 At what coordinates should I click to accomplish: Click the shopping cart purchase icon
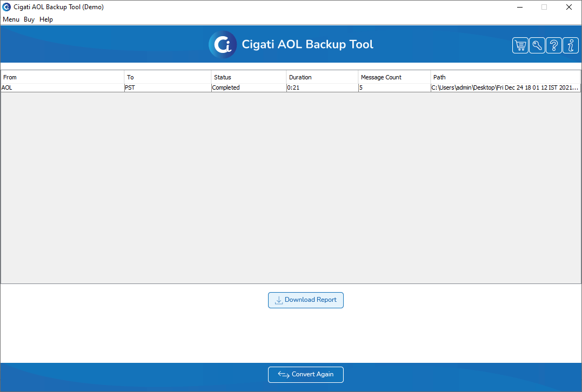[520, 45]
